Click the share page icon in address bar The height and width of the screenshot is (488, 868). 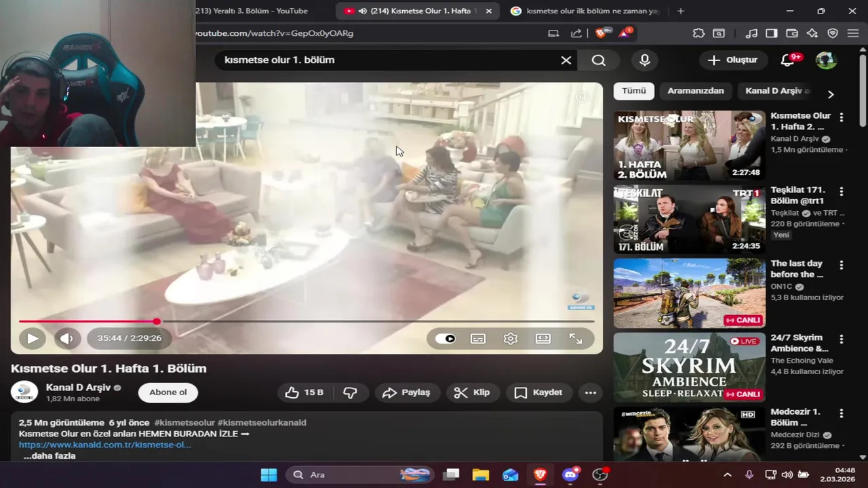click(x=576, y=33)
